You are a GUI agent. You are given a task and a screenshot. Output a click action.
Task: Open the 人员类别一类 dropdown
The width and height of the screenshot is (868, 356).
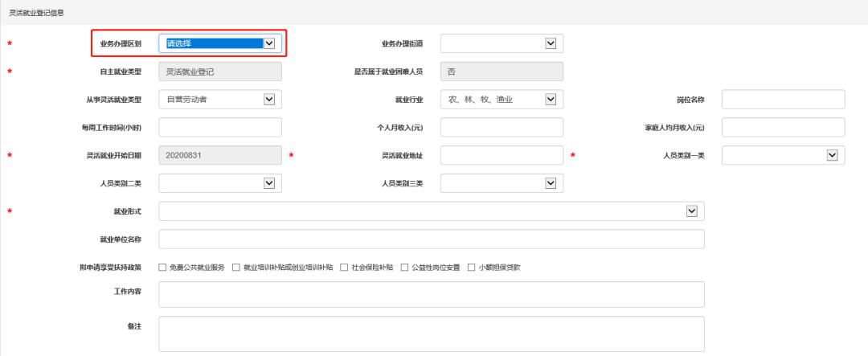point(784,155)
